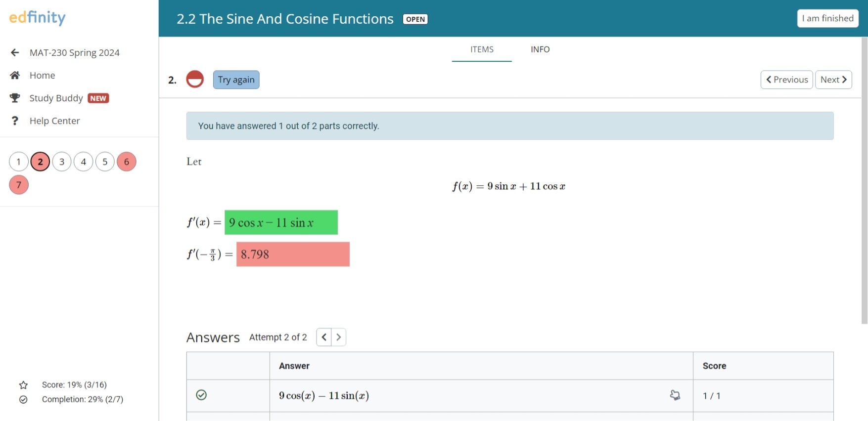
Task: Click the I am finished button
Action: click(x=828, y=18)
